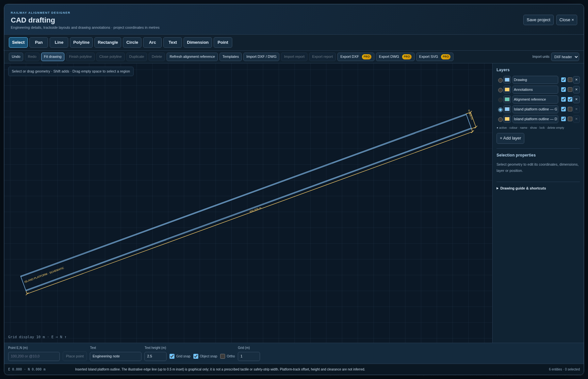Open the Templates menu
Viewport: 588px width, 379px height.
[x=231, y=57]
